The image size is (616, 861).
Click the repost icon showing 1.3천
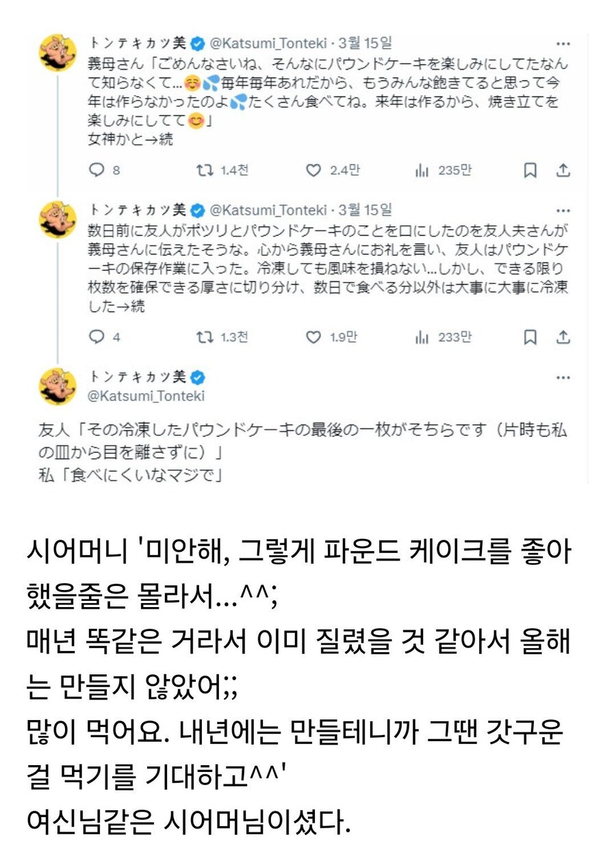point(203,337)
